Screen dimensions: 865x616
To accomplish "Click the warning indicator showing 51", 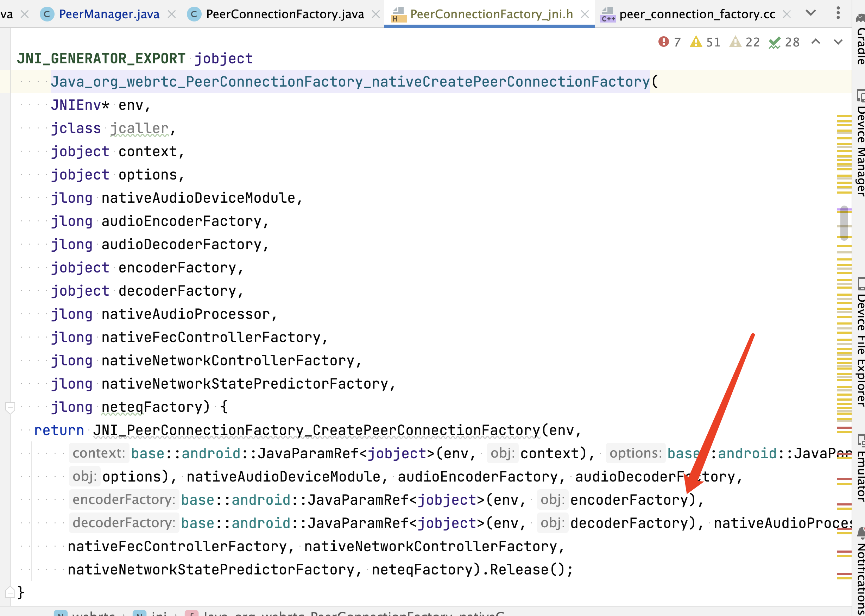I will point(705,42).
